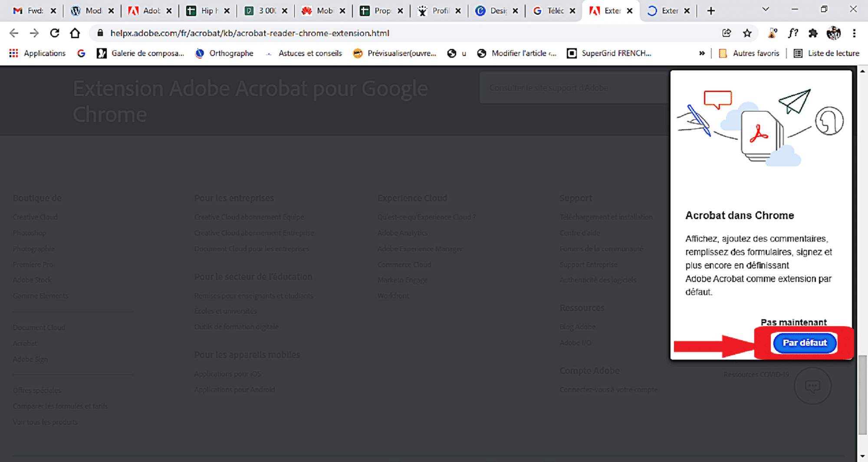Click the scrollbar up arrow

(x=862, y=71)
